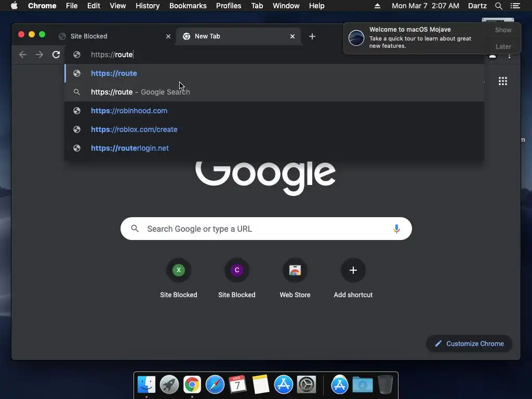The height and width of the screenshot is (399, 532).
Task: Open the Google apps grid
Action: (x=502, y=81)
